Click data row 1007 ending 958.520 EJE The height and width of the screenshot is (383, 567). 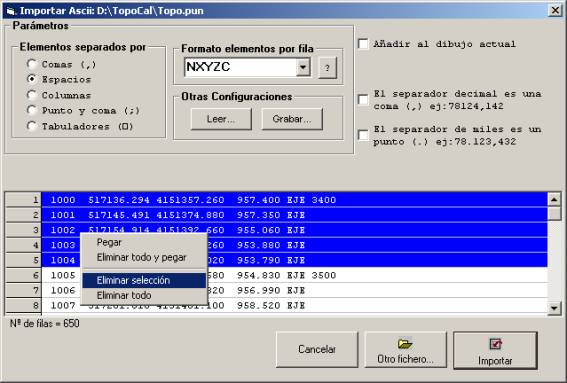tap(295, 306)
